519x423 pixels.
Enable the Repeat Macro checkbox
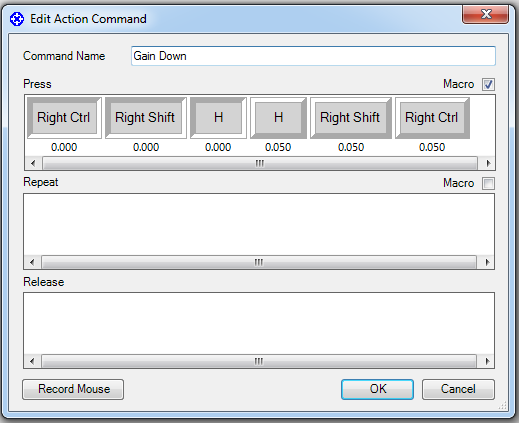[x=488, y=183]
